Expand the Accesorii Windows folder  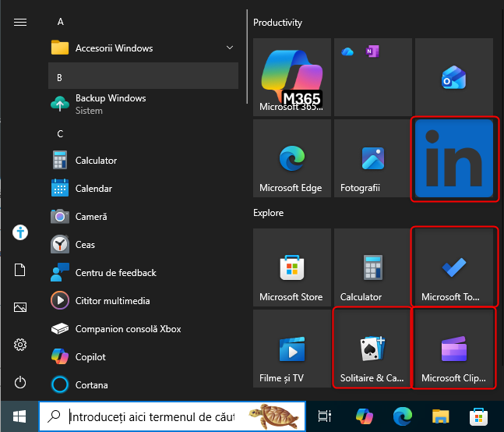point(230,48)
